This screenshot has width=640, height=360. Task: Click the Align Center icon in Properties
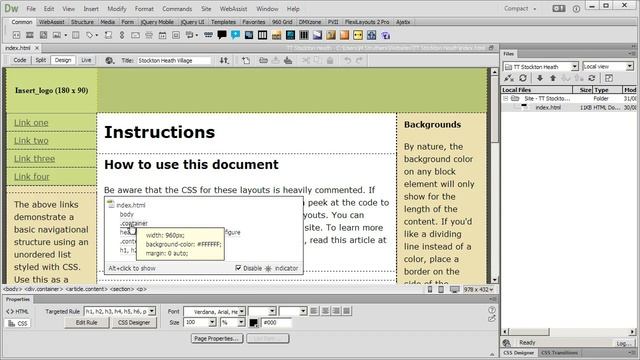pyautogui.click(x=325, y=311)
